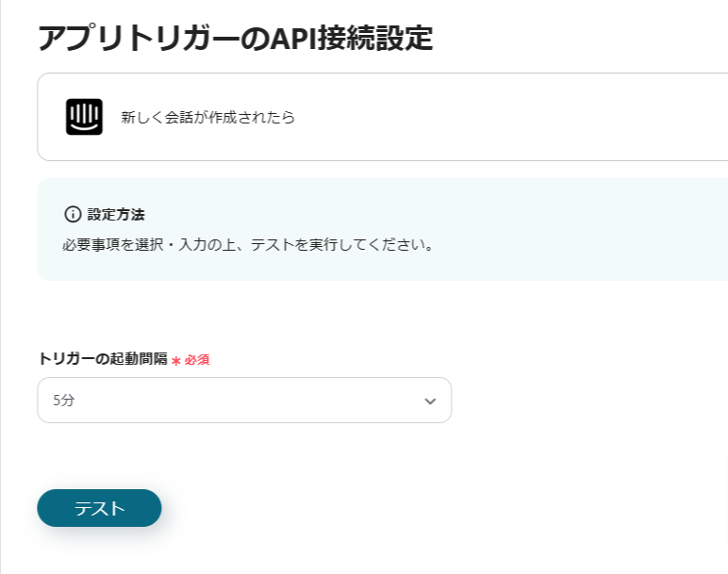Click the 設定方法 label
This screenshot has height=574, width=728.
(x=116, y=214)
